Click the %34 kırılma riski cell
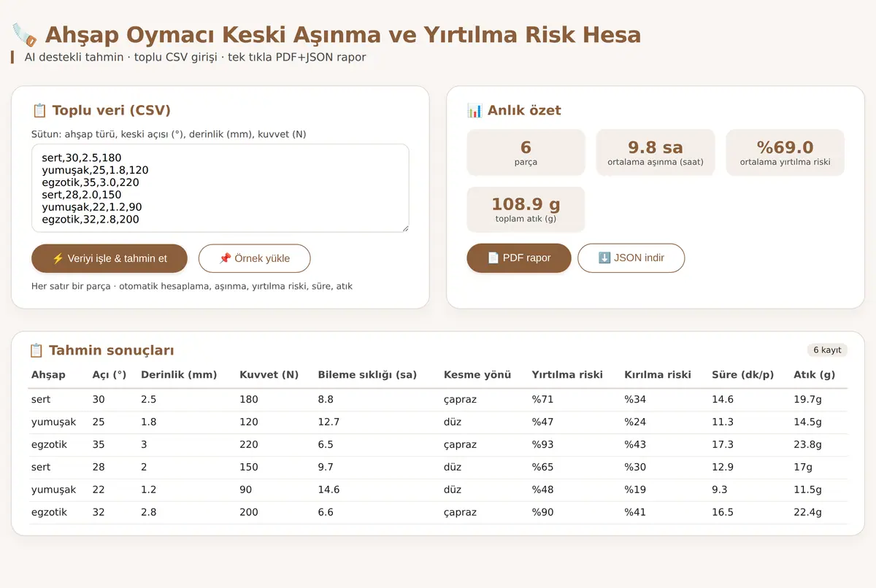Image resolution: width=876 pixels, height=588 pixels. [635, 399]
